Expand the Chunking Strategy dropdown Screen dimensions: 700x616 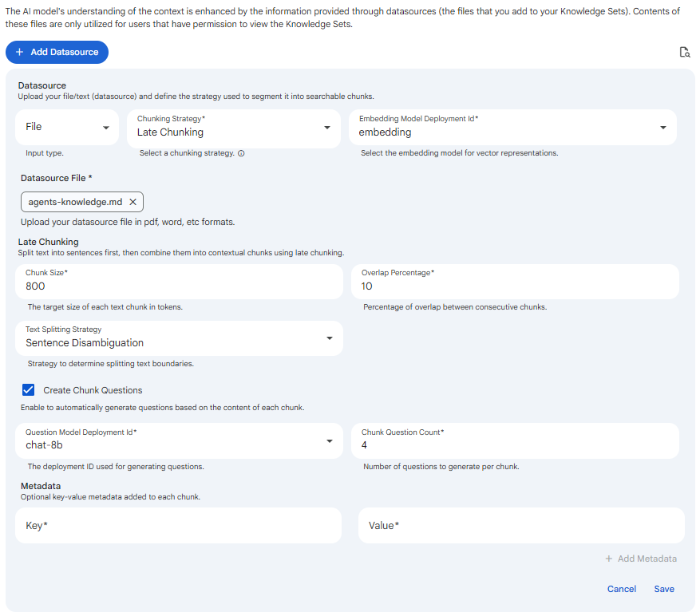(234, 128)
